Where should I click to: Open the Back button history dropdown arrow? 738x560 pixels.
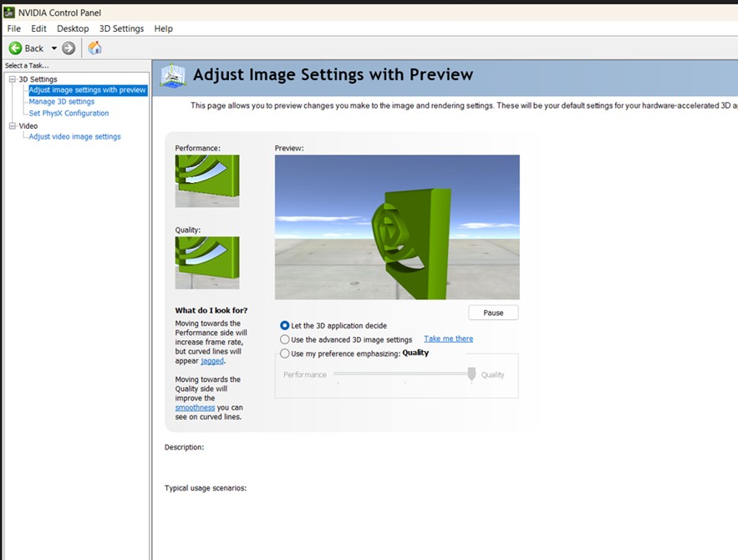(x=54, y=48)
